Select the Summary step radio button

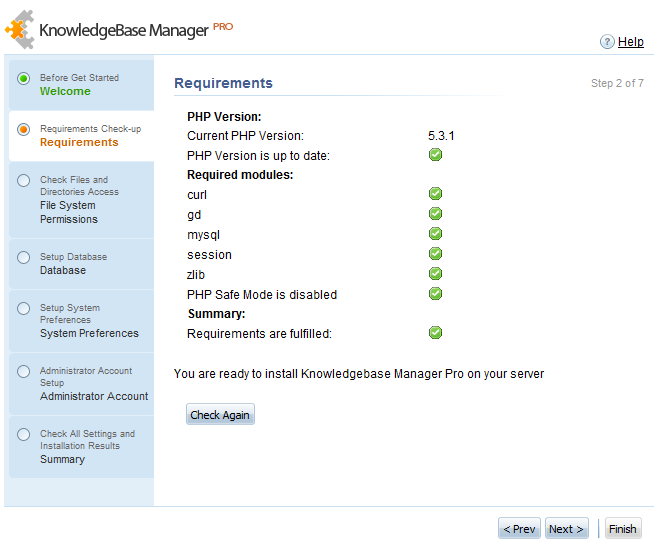[23, 435]
